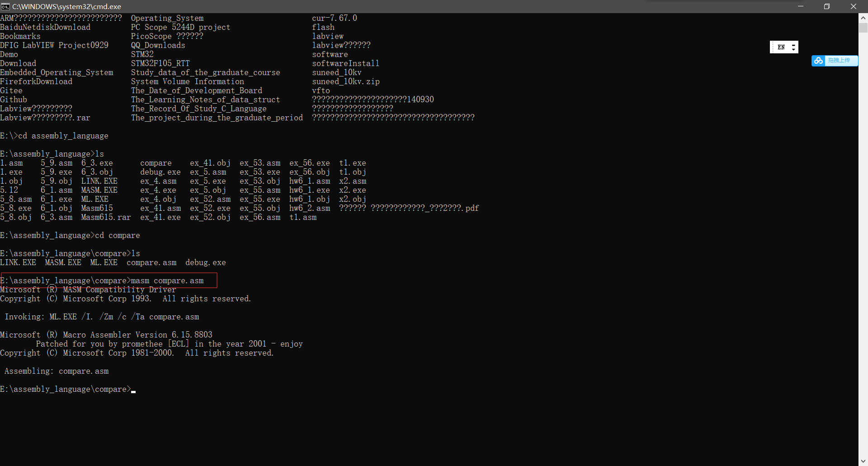Click the blue upload widget label
The image size is (868, 466).
(x=839, y=61)
